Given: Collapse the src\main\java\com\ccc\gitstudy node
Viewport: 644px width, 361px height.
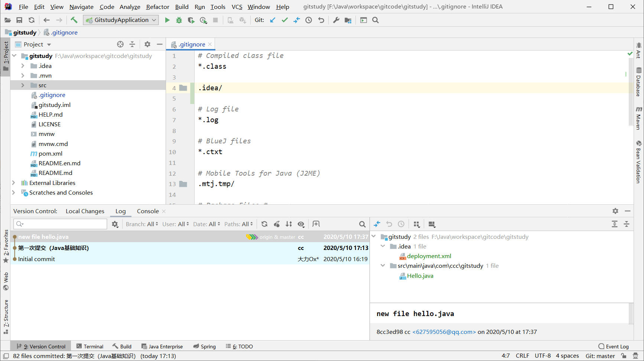Looking at the screenshot, I should tap(383, 266).
